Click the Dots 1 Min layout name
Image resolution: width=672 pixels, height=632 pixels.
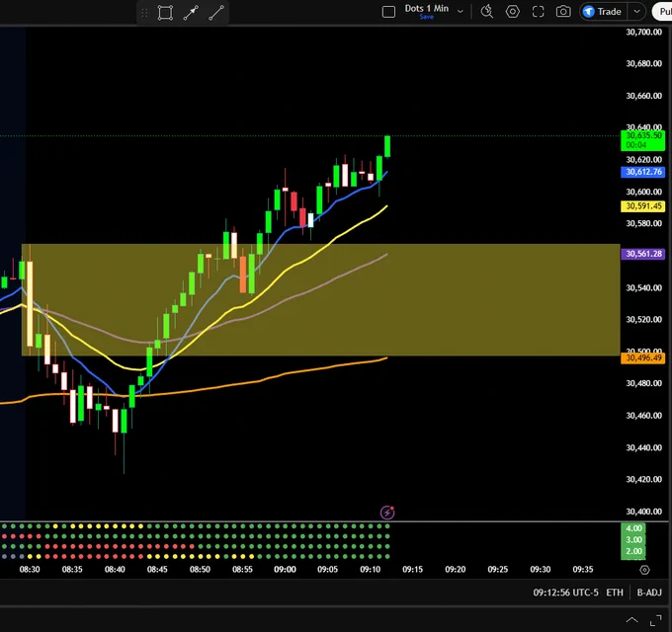[x=427, y=8]
